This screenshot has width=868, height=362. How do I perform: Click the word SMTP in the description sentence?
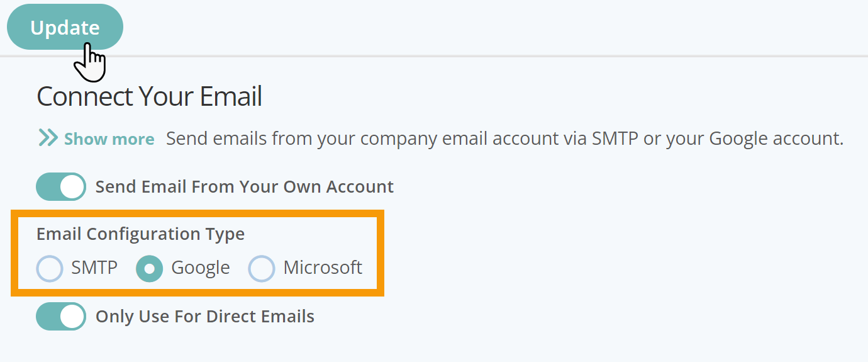[x=616, y=139]
